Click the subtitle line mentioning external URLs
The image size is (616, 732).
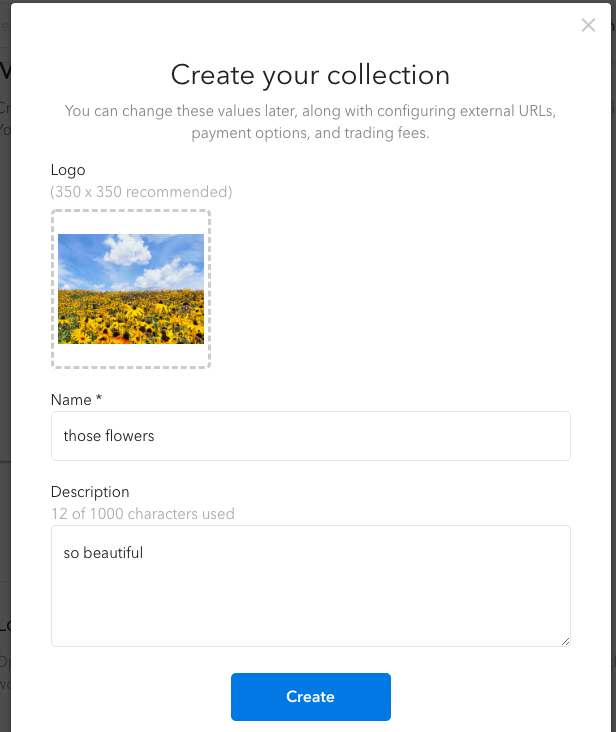coord(310,111)
